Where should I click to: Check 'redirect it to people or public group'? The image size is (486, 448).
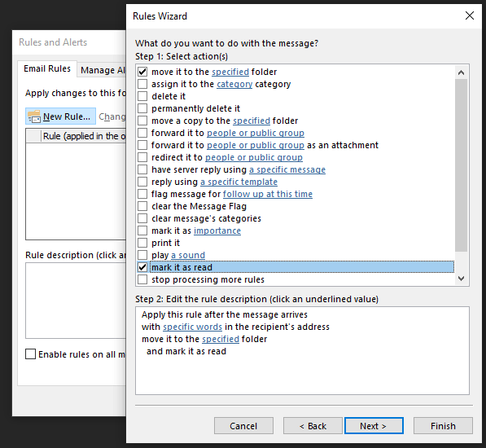(x=142, y=157)
